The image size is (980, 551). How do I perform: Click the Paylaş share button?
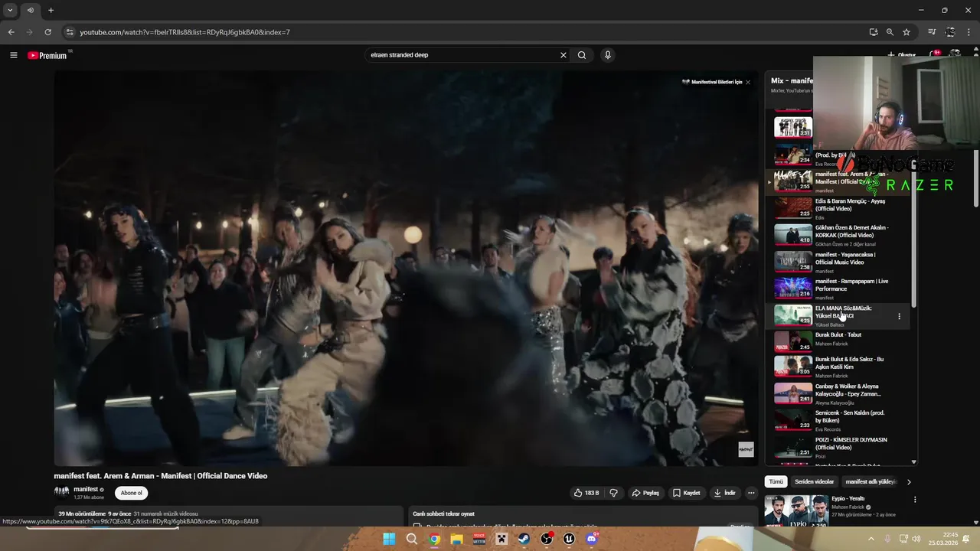(645, 493)
